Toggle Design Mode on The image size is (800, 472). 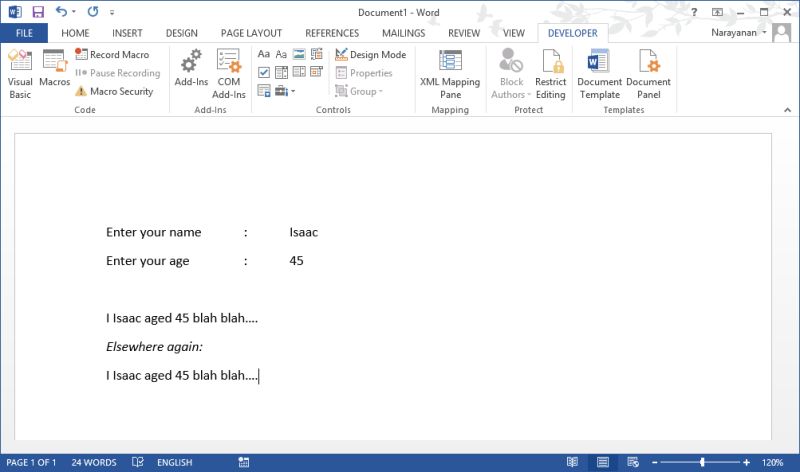tap(371, 54)
